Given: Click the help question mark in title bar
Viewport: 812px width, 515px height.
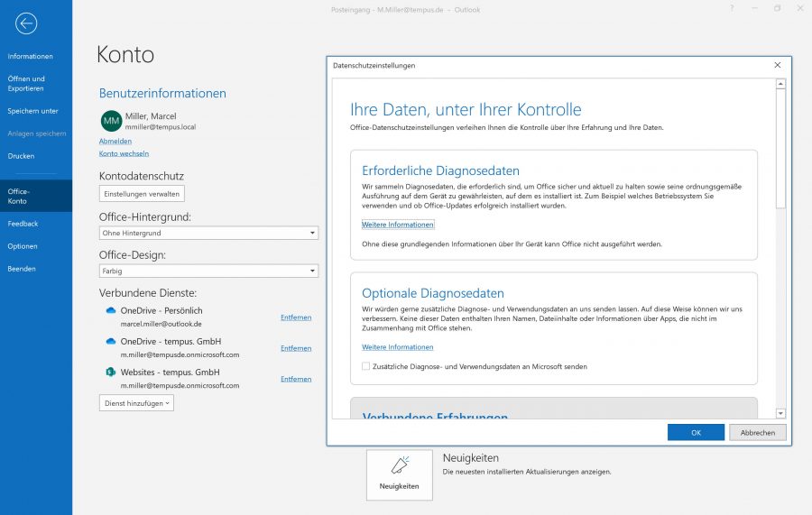Looking at the screenshot, I should tap(732, 9).
